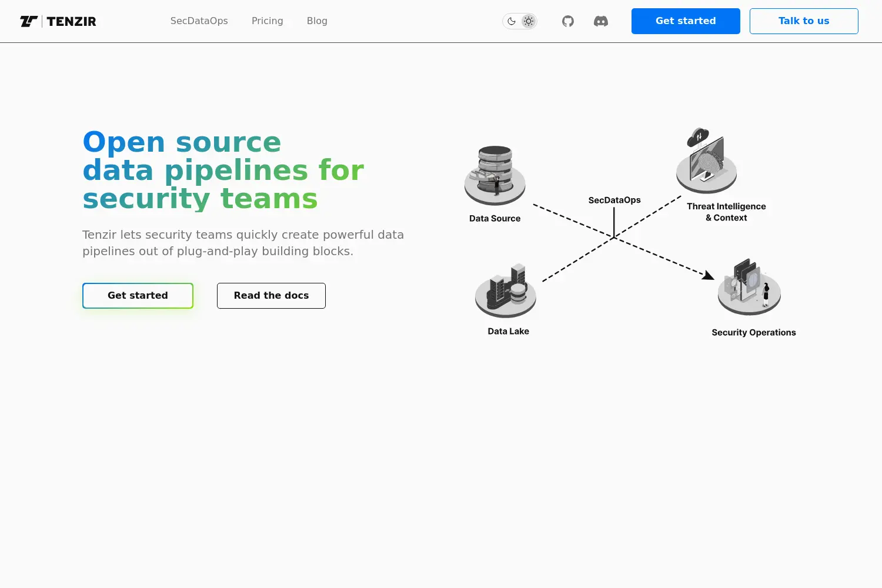
Task: Click the Read the docs button
Action: [x=271, y=296]
